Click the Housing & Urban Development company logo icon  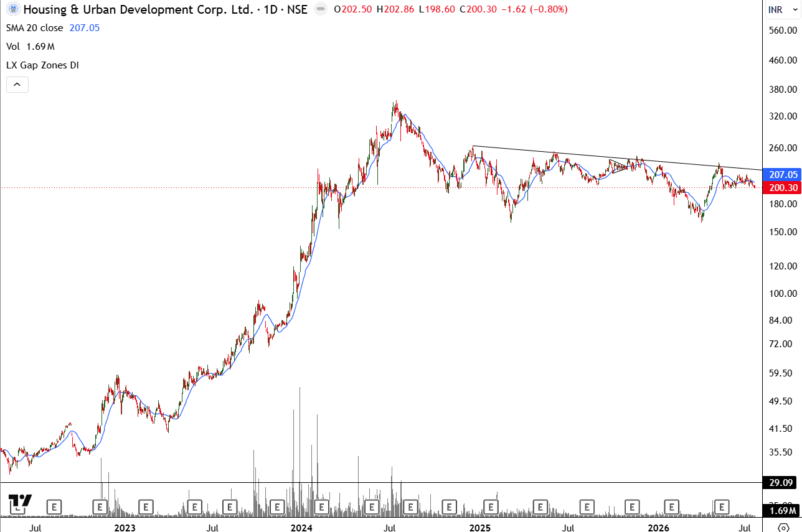12,10
